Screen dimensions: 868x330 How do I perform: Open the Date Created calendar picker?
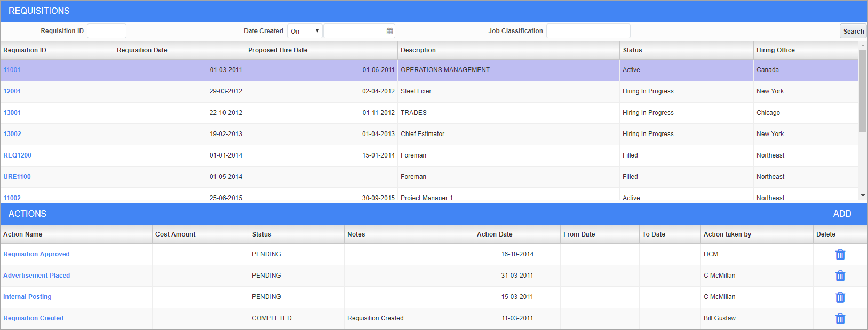tap(389, 31)
